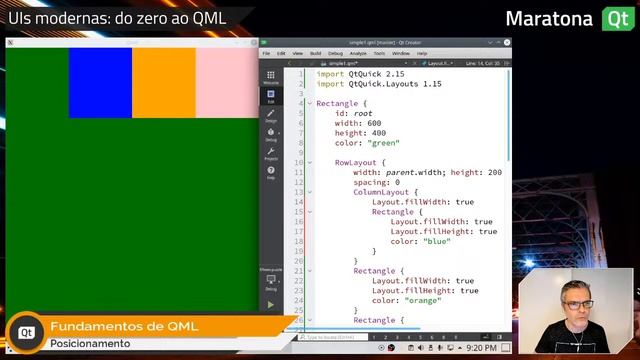Close the simple1.qml document with the X

(415, 63)
